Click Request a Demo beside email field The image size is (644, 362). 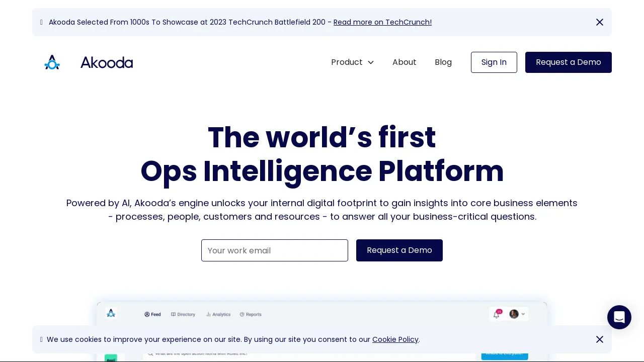399,250
